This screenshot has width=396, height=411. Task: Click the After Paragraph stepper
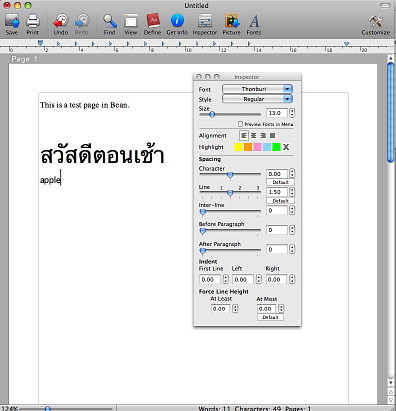pos(292,249)
